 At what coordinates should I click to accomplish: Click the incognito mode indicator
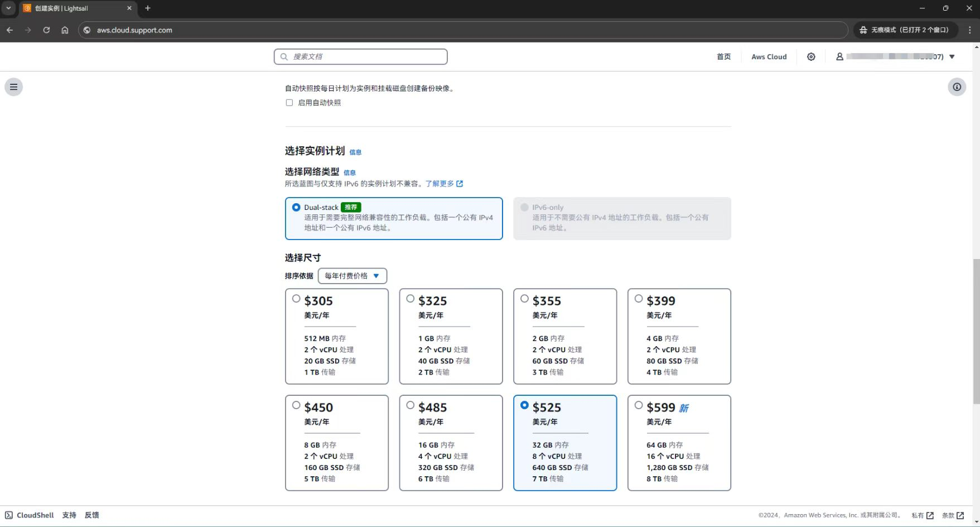pos(905,30)
